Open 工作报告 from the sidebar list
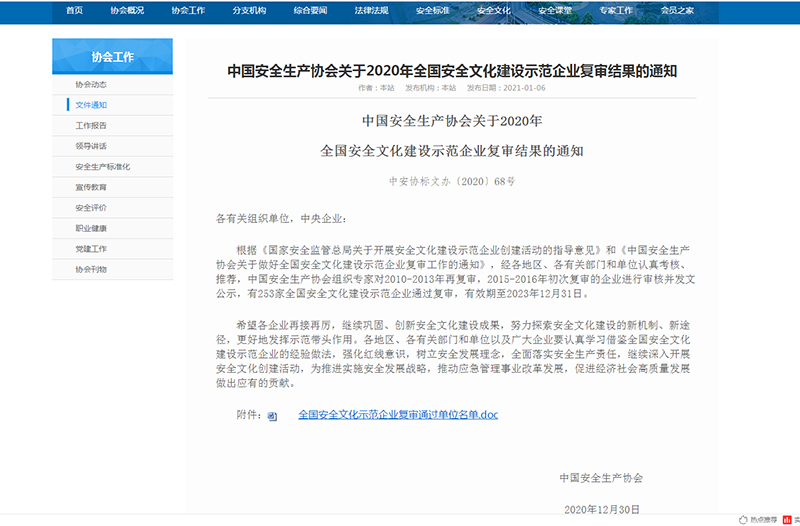 point(90,125)
